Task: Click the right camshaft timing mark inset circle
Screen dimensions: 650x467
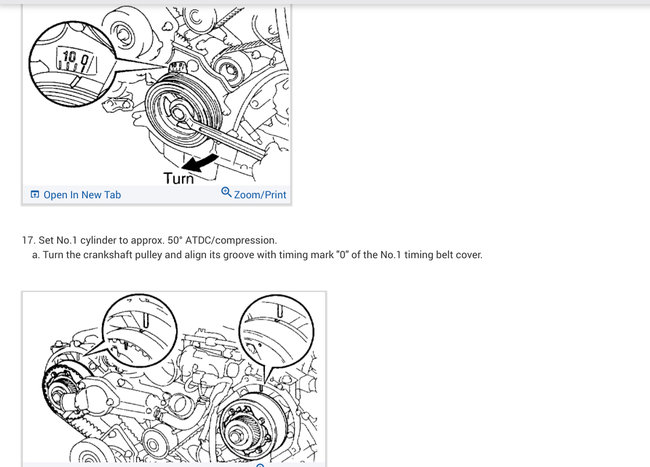Action: click(276, 331)
